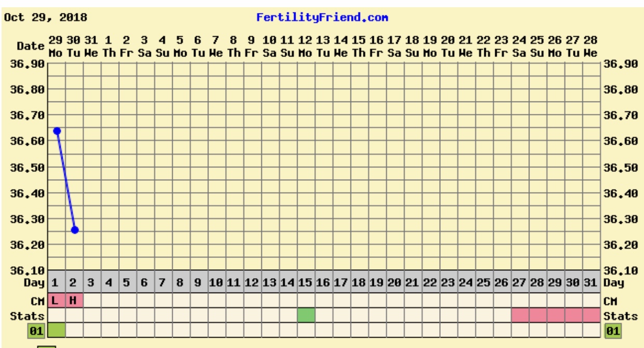Click the Oct 29 temperature data point
The height and width of the screenshot is (348, 644).
tap(57, 131)
